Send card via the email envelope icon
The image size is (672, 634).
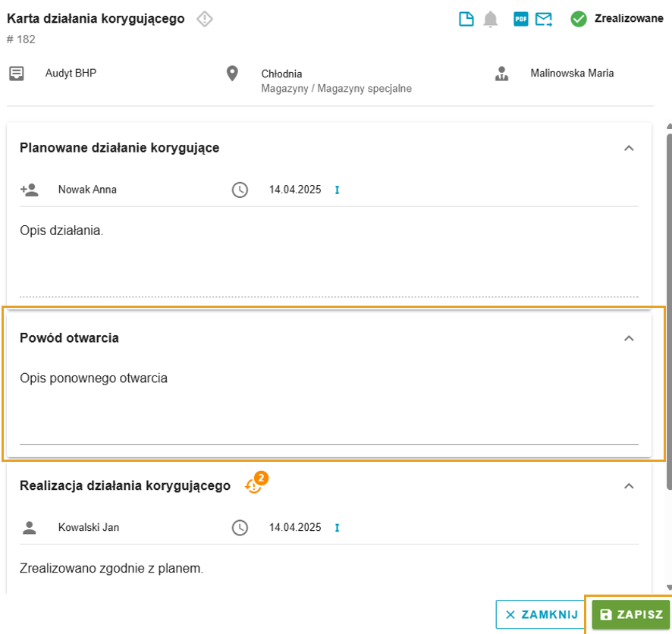[x=544, y=19]
